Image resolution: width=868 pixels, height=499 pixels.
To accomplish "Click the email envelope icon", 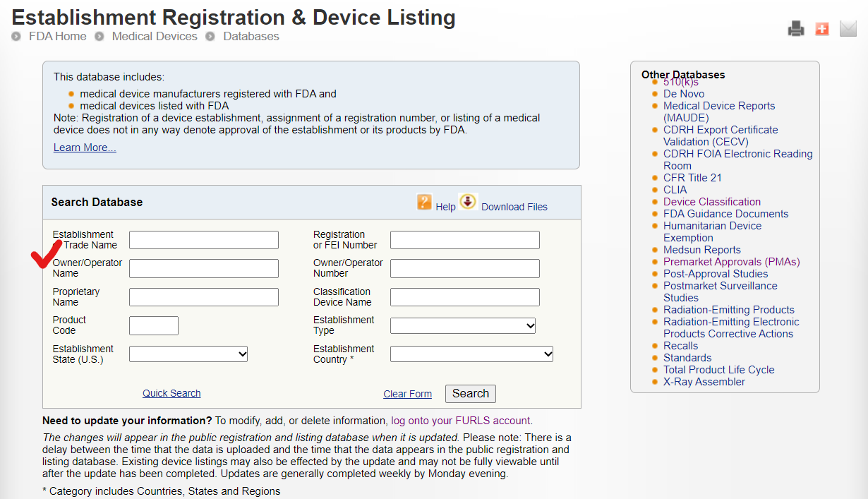I will [848, 29].
